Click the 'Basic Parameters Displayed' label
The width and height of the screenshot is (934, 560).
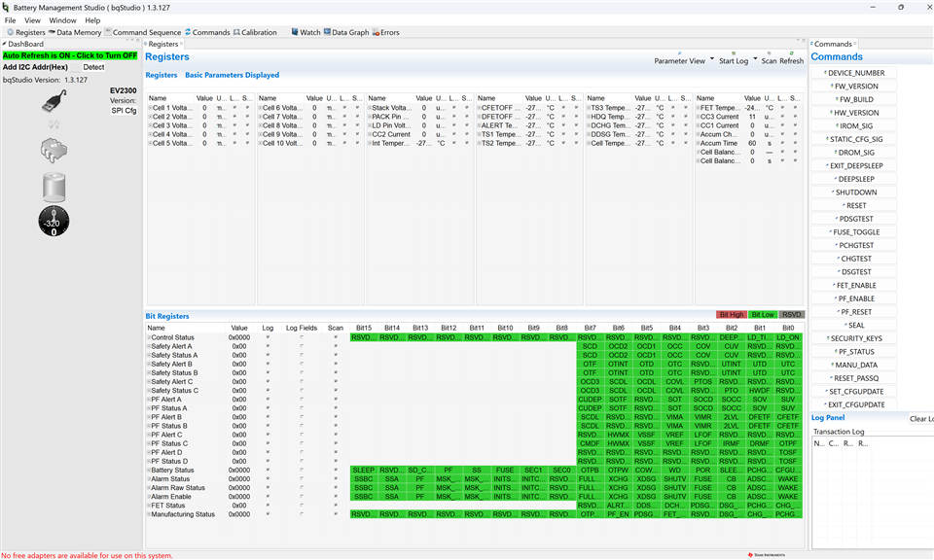232,75
